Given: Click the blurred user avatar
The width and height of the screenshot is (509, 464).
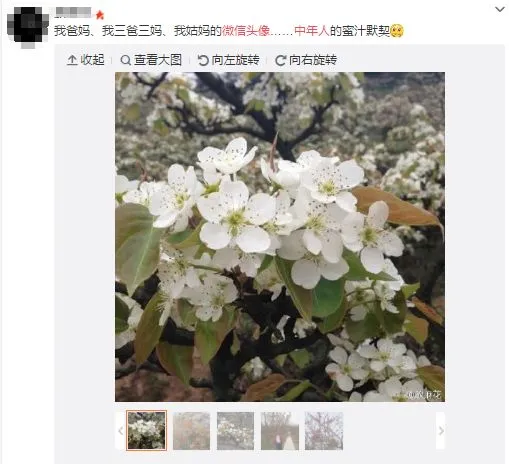Looking at the screenshot, I should tap(28, 27).
